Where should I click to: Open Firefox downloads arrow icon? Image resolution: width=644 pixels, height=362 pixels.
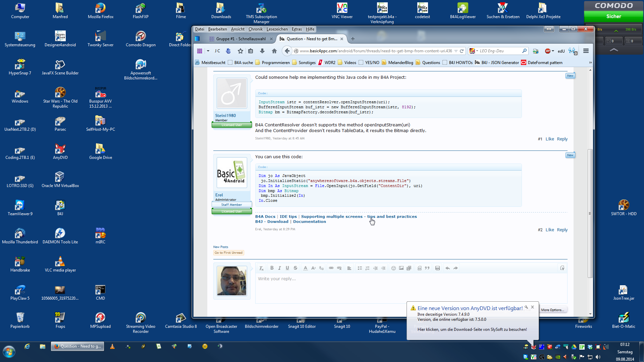(x=262, y=51)
